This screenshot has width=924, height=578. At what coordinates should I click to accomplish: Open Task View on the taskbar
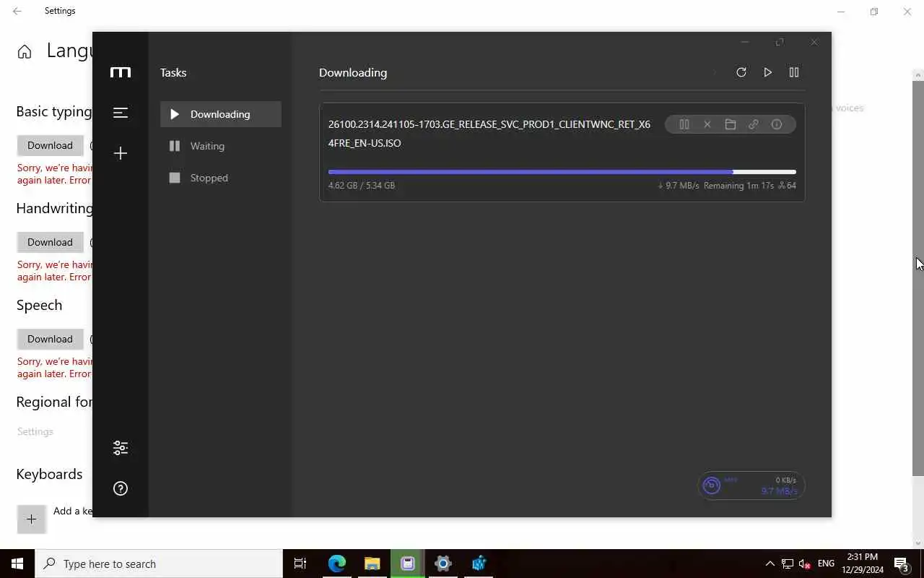[x=300, y=564]
